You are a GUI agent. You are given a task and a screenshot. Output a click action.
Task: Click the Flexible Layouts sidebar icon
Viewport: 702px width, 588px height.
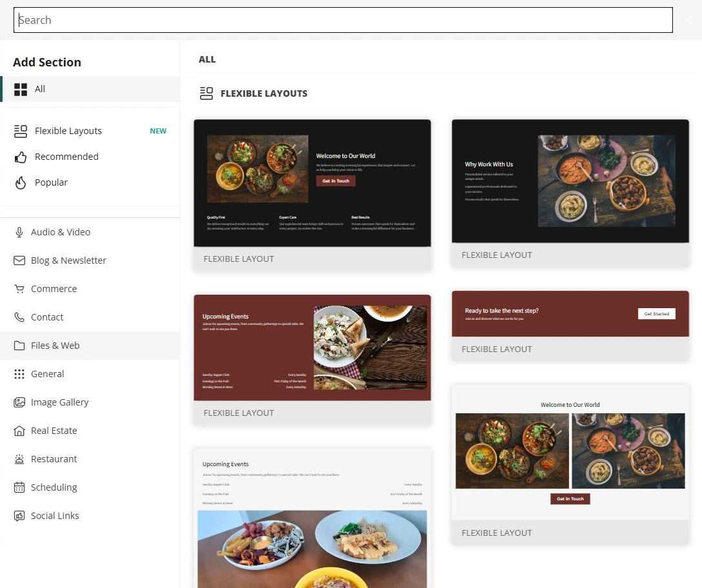click(x=21, y=131)
